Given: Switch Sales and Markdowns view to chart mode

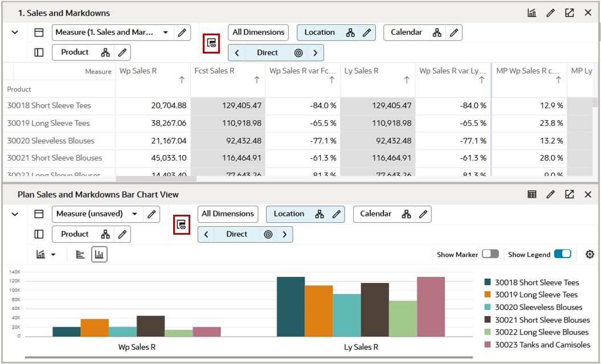Looking at the screenshot, I should click(532, 13).
